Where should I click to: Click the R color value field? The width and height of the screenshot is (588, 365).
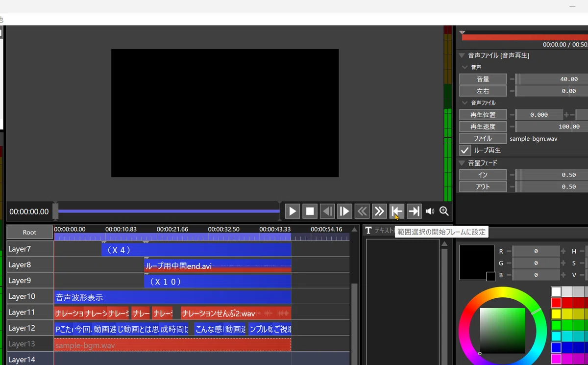536,251
